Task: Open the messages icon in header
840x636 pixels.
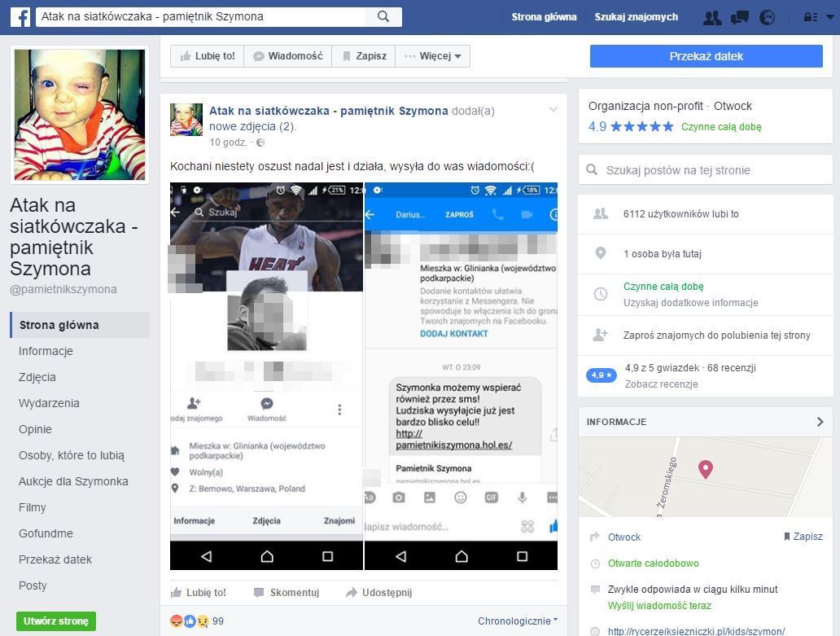Action: click(x=739, y=17)
